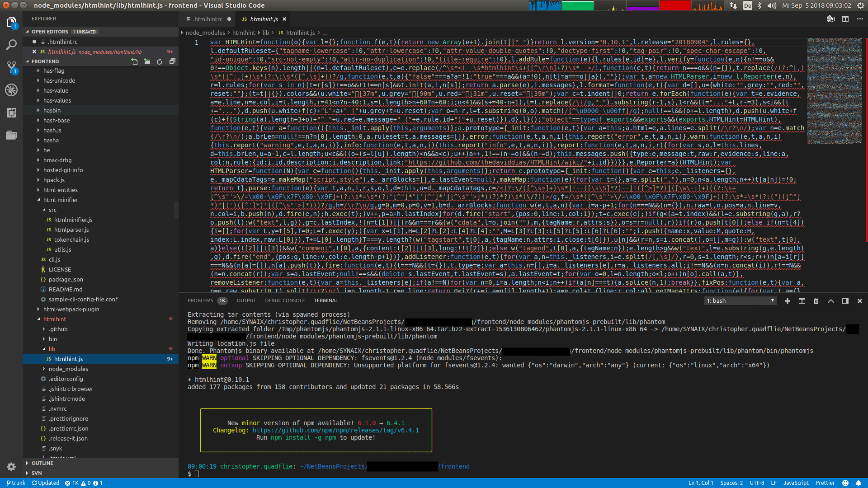Open the Manage settings gear
This screenshot has width=868, height=488.
point(11,467)
